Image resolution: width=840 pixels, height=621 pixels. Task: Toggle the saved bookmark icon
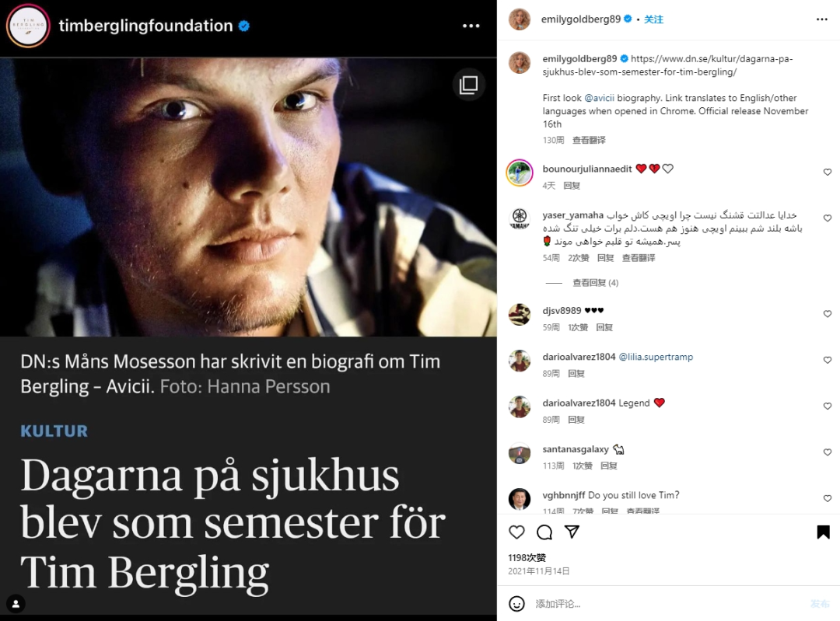pos(824,532)
